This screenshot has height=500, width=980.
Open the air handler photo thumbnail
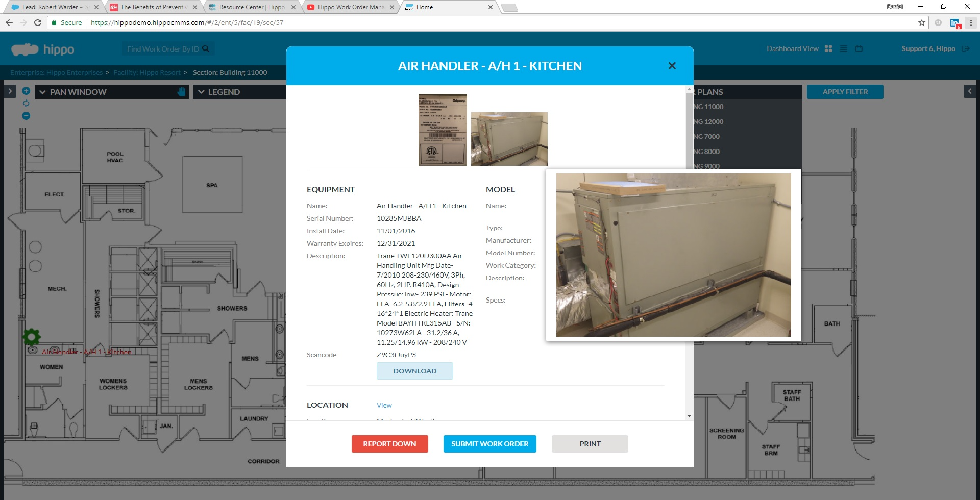click(509, 139)
